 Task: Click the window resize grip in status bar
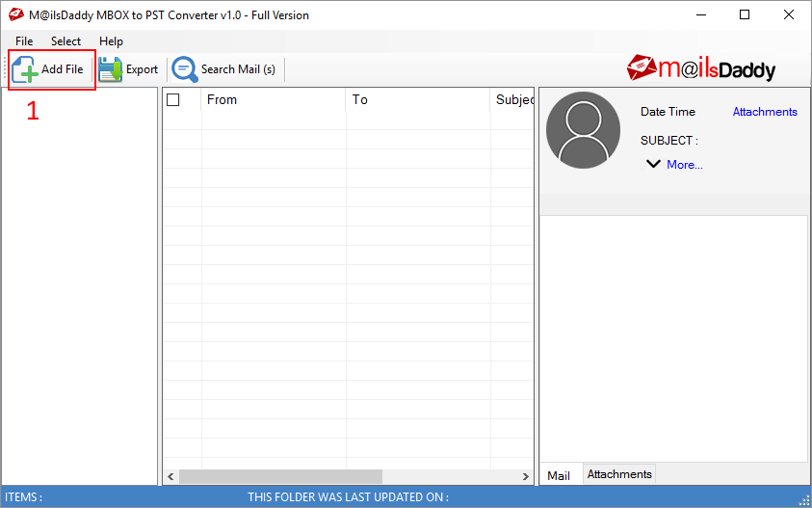(x=804, y=500)
